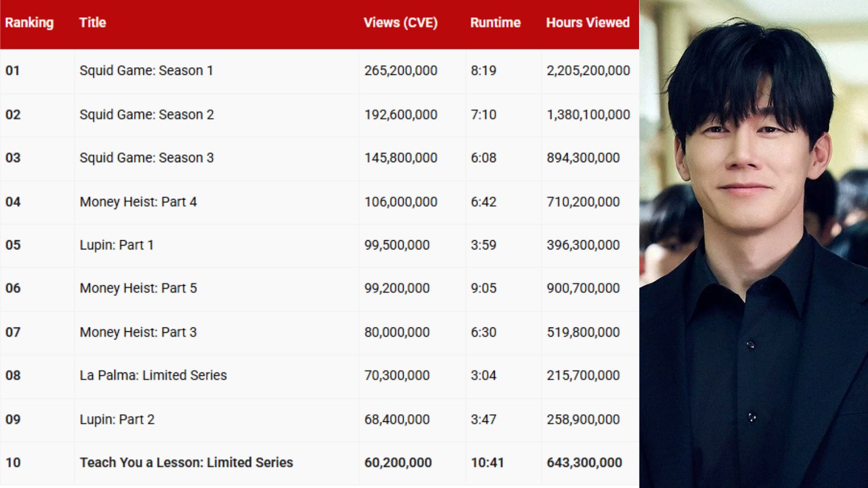The image size is (868, 488).
Task: Click the views value 80,000,000
Action: point(397,332)
